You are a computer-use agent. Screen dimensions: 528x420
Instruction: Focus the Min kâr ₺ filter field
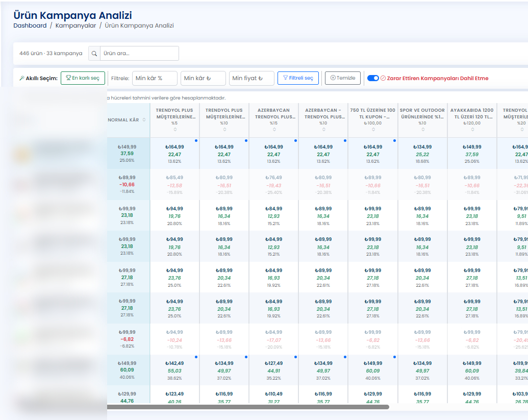coord(203,78)
